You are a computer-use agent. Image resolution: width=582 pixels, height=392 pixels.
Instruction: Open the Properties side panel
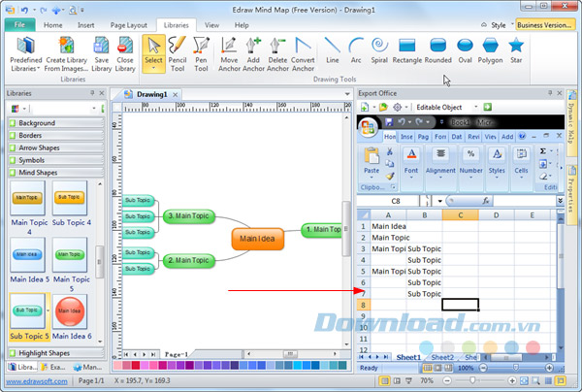click(571, 195)
